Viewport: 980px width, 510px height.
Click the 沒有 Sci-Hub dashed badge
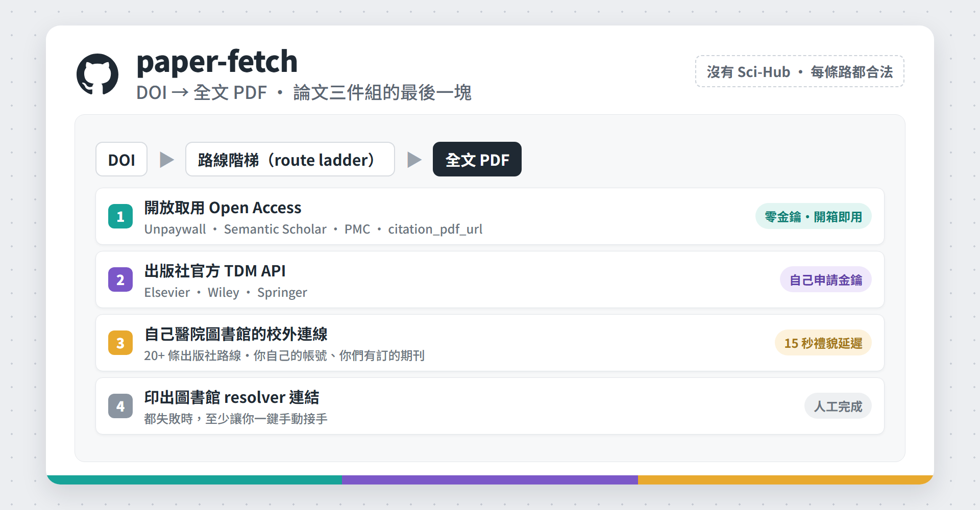800,71
